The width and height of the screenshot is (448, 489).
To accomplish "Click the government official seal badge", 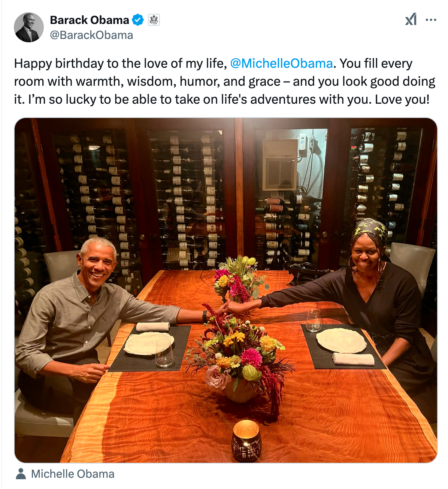I will pos(154,20).
